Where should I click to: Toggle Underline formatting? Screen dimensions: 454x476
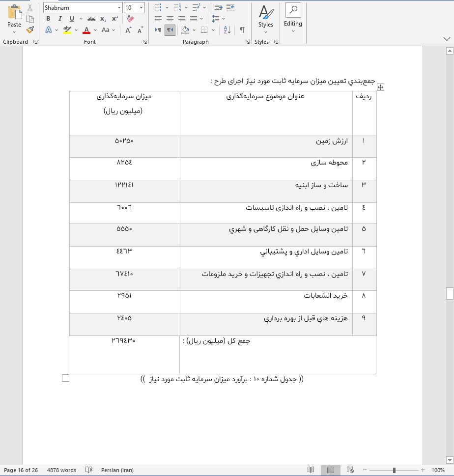pyautogui.click(x=72, y=19)
